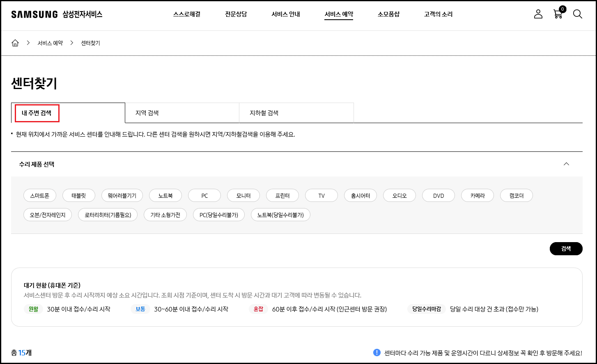Click the blue 보통 status badge
Image resolution: width=597 pixels, height=364 pixels.
tap(140, 309)
